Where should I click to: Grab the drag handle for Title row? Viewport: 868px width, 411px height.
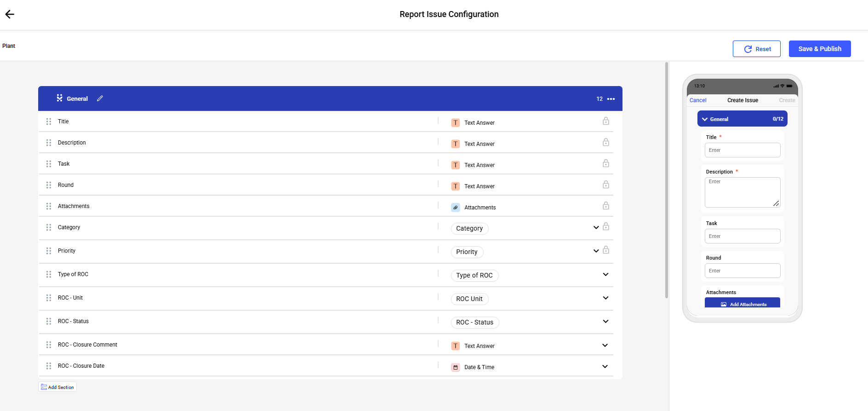click(x=49, y=122)
